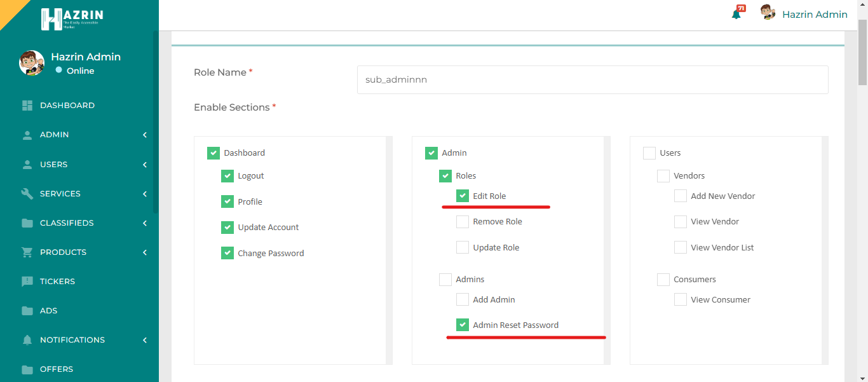Enable the Remove Role checkbox

tap(463, 222)
